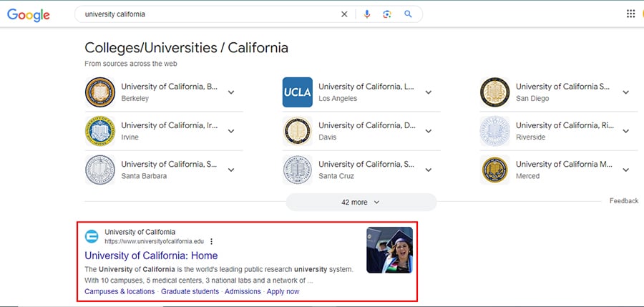The height and width of the screenshot is (307, 644).
Task: Open University of California: Home result
Action: click(x=151, y=255)
